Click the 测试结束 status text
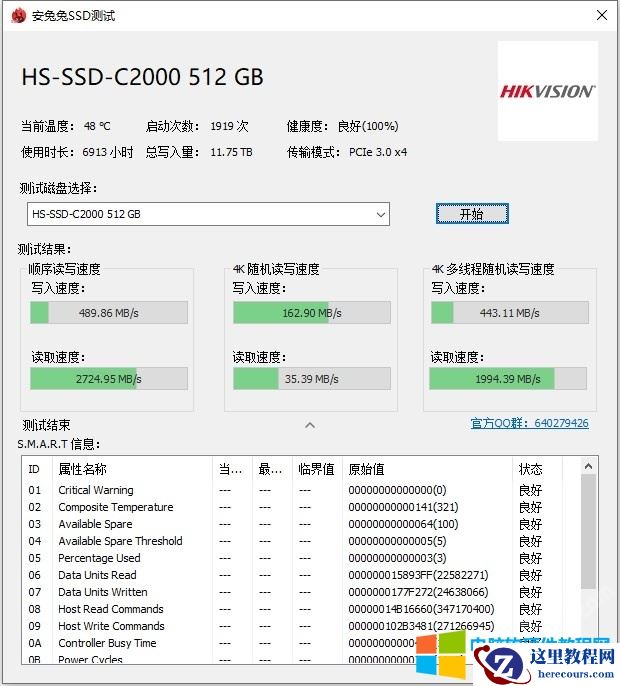Image resolution: width=620 pixels, height=686 pixels. (x=46, y=425)
